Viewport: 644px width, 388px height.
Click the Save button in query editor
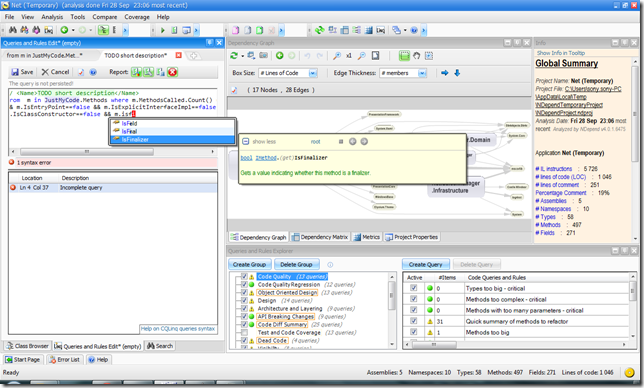coord(23,72)
